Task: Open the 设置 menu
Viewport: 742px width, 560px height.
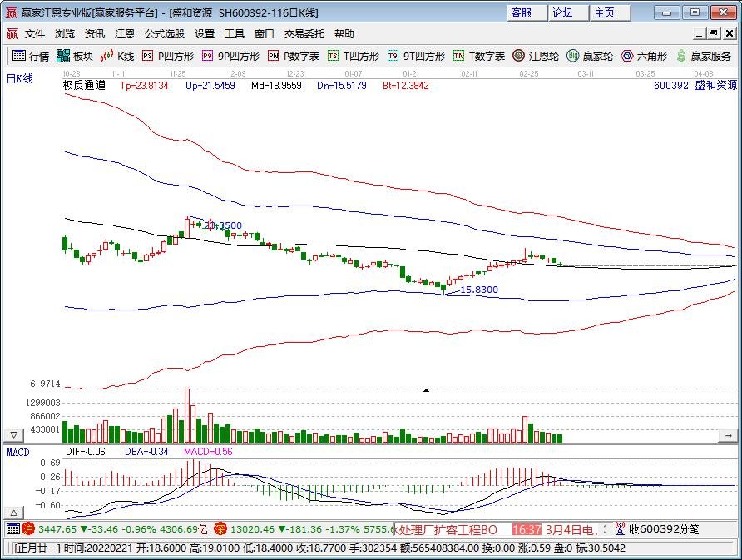Action: (205, 33)
